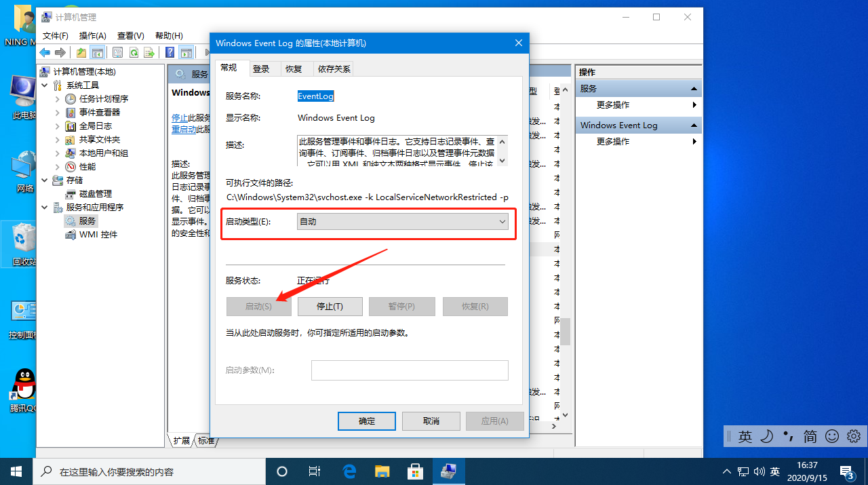Switch to the 依存关系 tab

pos(334,69)
